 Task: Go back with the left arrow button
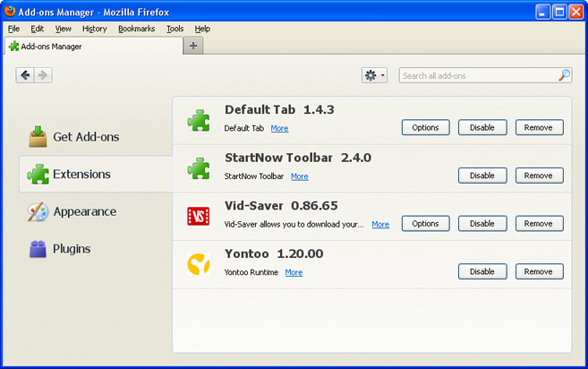tap(25, 75)
